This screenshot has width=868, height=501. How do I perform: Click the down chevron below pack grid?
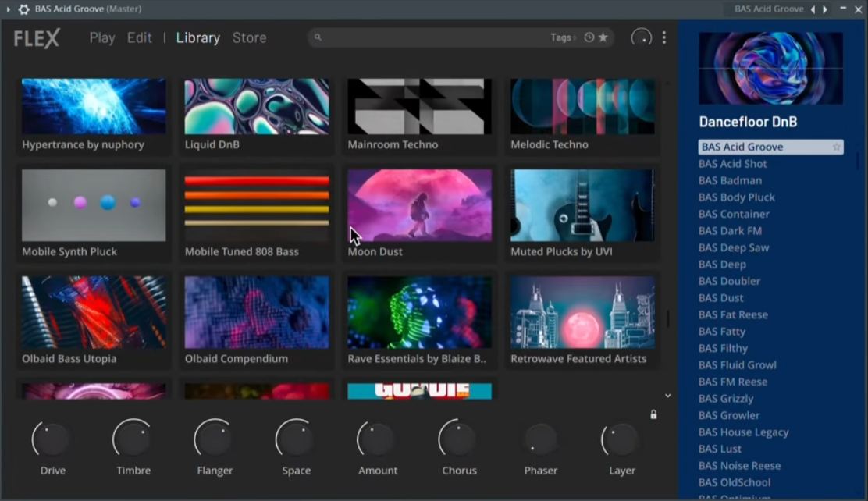pos(667,396)
